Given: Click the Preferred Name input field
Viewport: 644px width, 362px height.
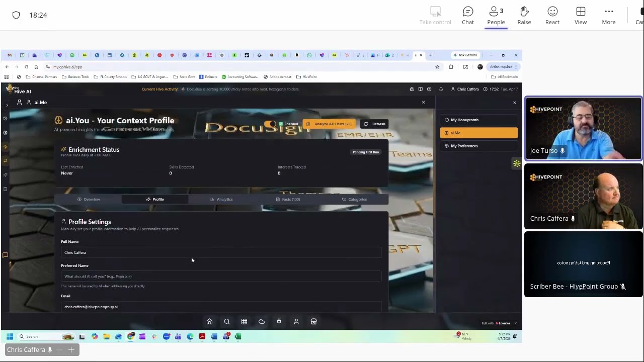Looking at the screenshot, I should pyautogui.click(x=221, y=276).
